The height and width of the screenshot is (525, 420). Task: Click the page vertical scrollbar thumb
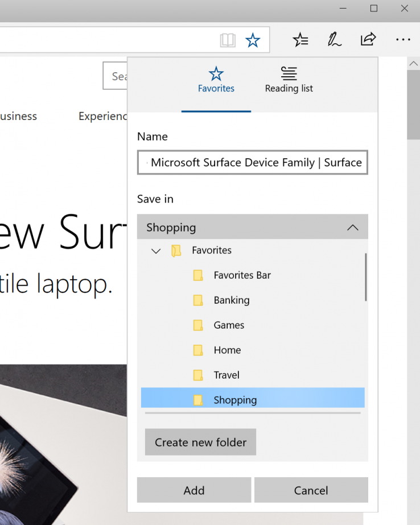413,105
